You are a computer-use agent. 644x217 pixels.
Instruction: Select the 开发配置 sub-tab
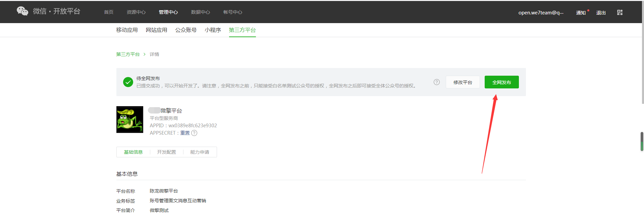click(x=167, y=152)
